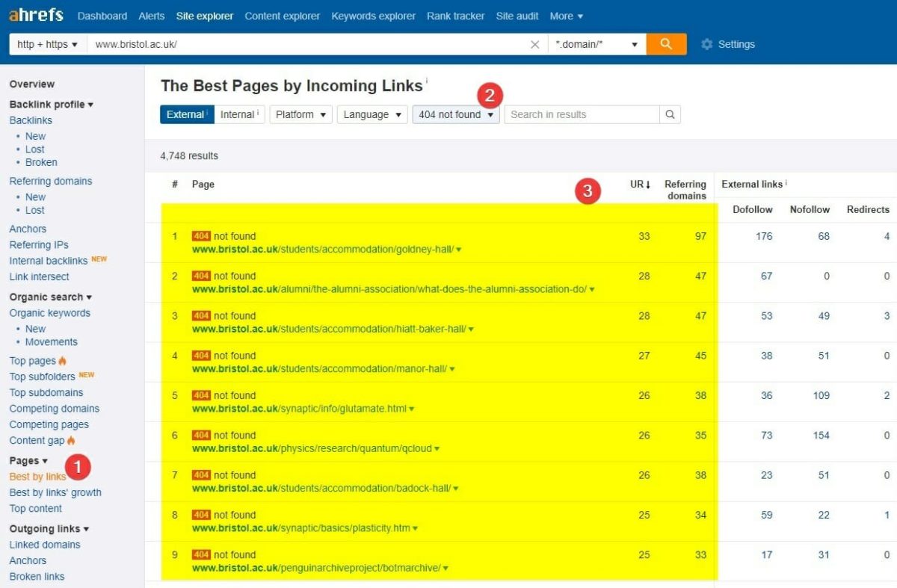The image size is (897, 588).
Task: Click info icon next to page title
Action: (427, 80)
